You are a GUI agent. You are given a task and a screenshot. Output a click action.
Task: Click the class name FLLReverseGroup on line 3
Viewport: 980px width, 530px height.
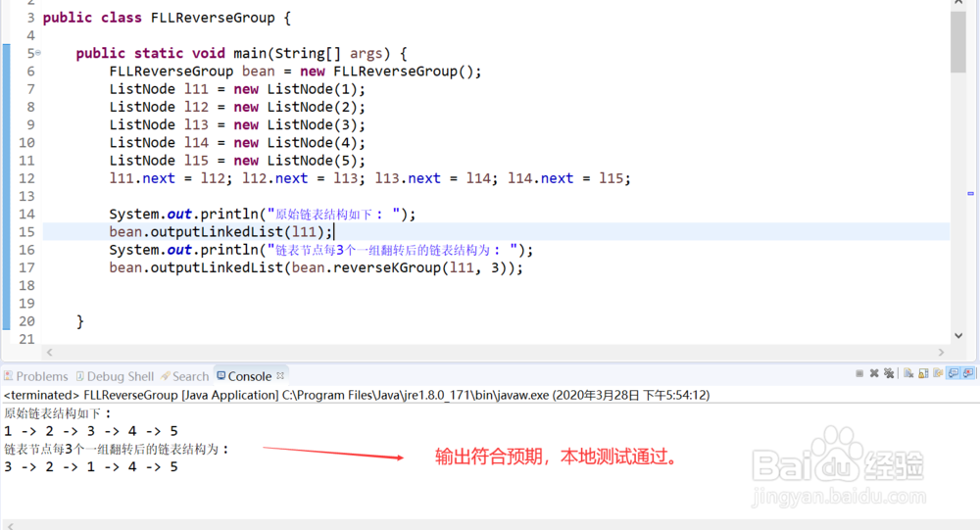[213, 18]
